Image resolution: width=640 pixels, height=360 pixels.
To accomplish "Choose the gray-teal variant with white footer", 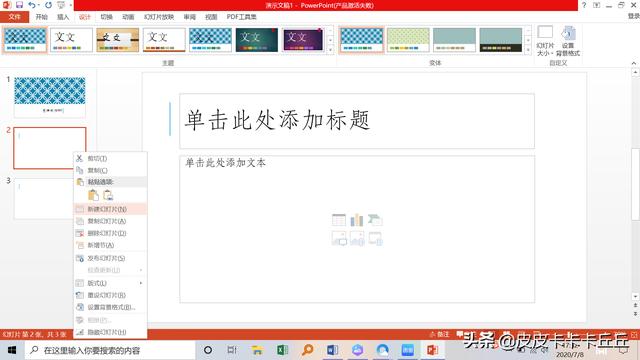I will [x=454, y=40].
